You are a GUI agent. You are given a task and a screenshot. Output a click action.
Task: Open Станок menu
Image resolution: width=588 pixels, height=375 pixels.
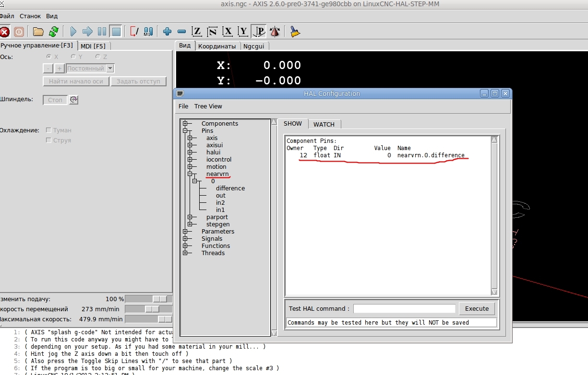coord(30,16)
